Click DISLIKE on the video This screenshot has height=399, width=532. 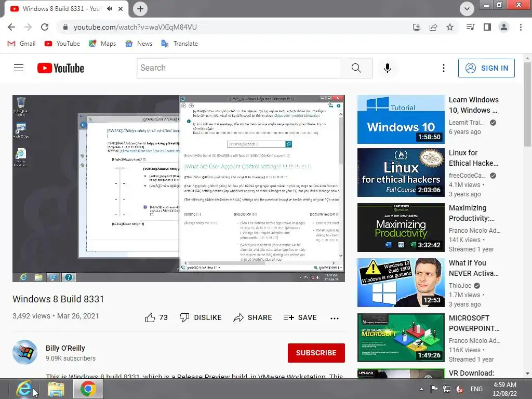pos(201,317)
